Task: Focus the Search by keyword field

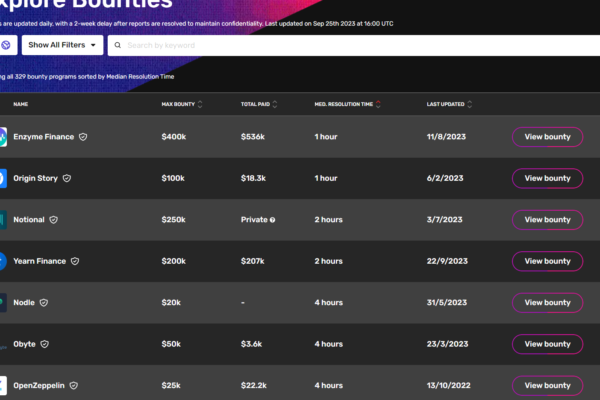Action: 350,45
